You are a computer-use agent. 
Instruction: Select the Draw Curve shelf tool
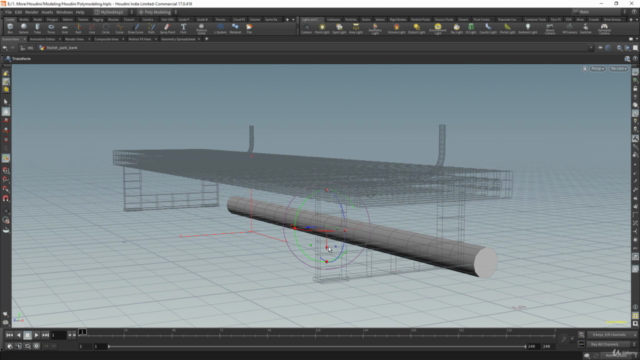(136, 28)
